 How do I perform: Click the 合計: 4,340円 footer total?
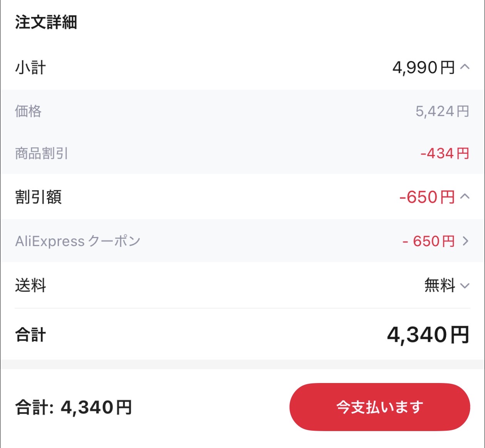tap(73, 406)
